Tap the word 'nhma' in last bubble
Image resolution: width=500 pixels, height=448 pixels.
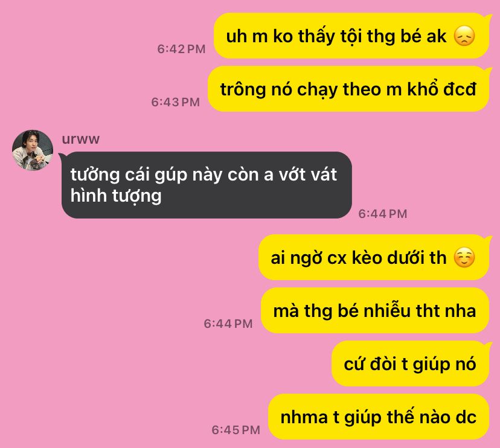[304, 417]
